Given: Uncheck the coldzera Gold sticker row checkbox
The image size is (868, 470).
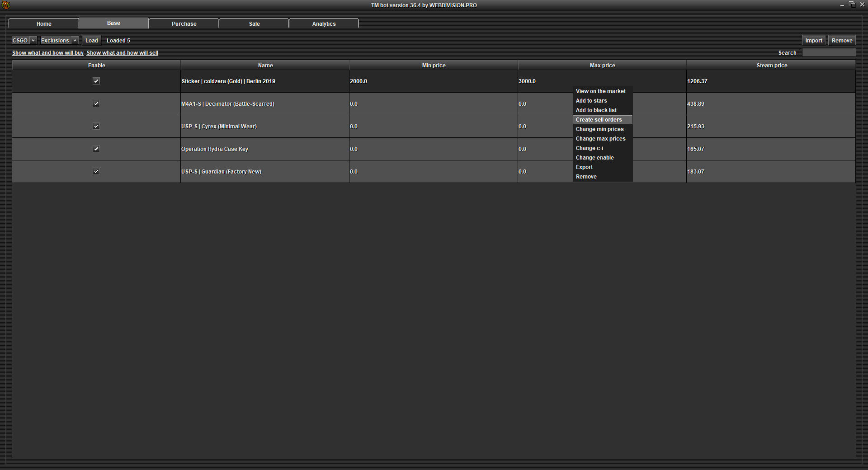Looking at the screenshot, I should [x=96, y=81].
